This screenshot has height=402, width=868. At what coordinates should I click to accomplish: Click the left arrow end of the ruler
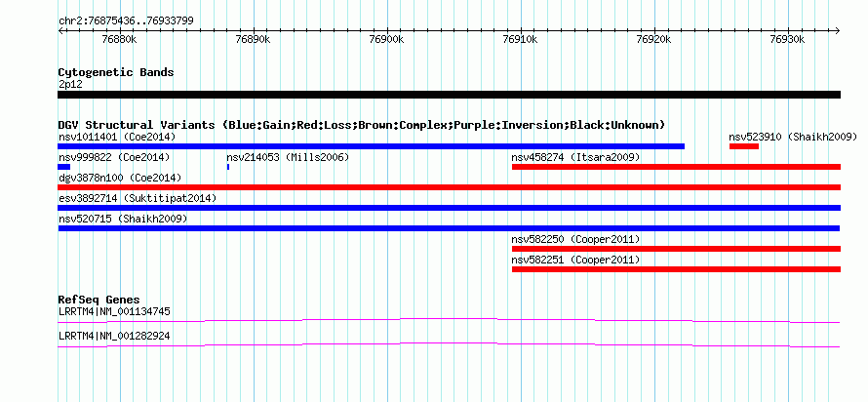(61, 30)
